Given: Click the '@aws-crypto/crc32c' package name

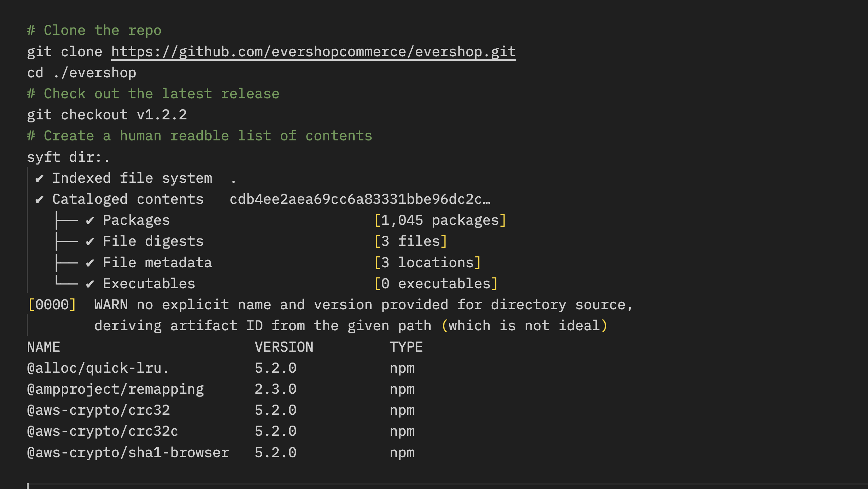Looking at the screenshot, I should point(103,431).
